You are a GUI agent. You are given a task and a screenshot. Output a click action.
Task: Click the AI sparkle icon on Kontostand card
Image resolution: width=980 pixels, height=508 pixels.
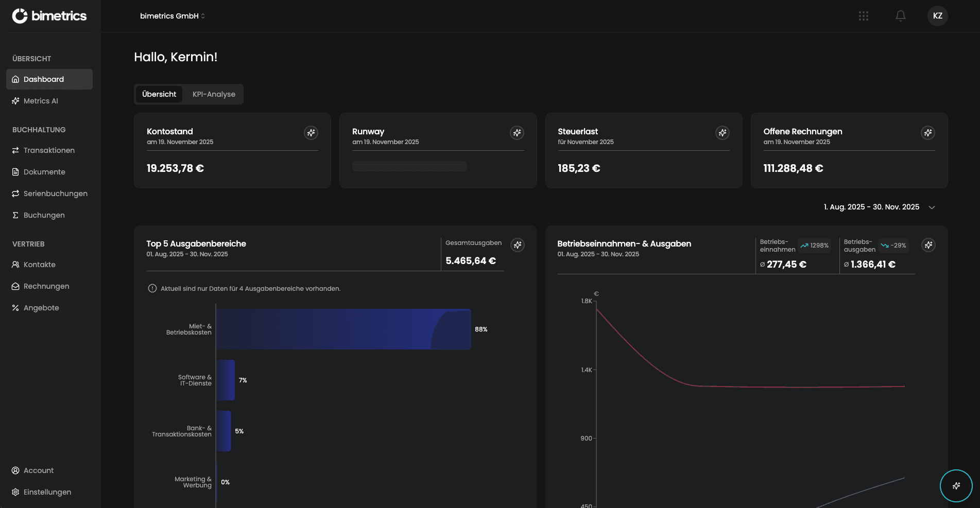(x=311, y=133)
